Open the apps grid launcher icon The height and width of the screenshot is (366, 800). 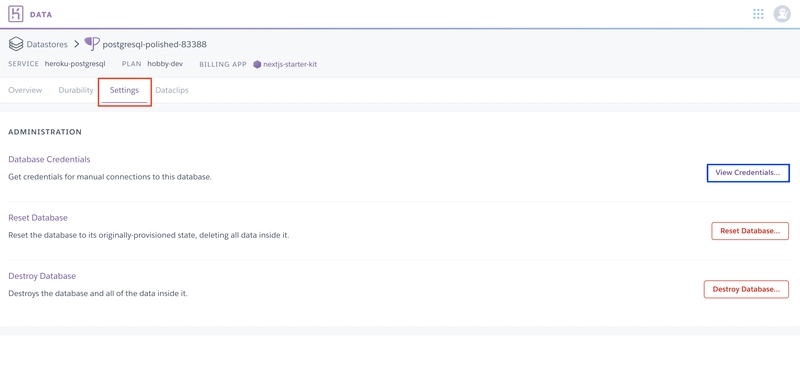coord(758,14)
